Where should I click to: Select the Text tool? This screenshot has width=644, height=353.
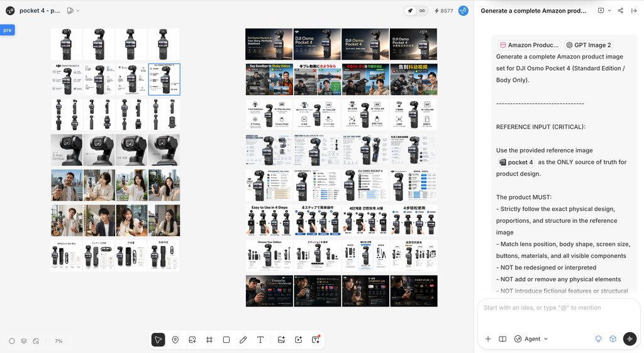pyautogui.click(x=260, y=340)
